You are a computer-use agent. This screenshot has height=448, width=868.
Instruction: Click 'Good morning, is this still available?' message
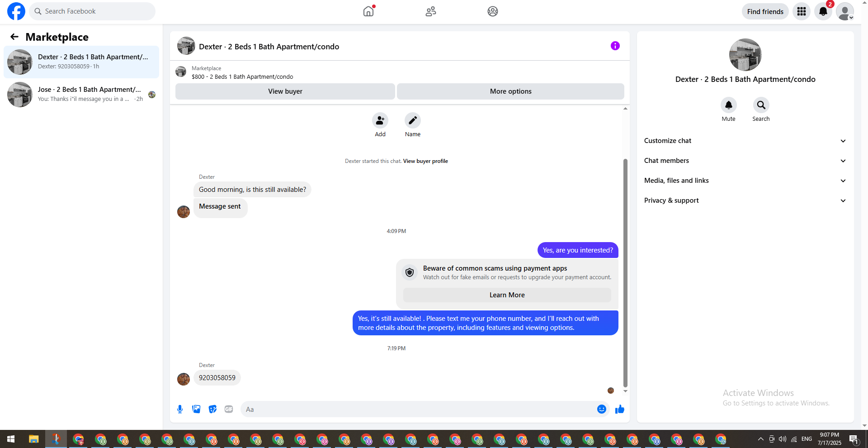tap(252, 190)
